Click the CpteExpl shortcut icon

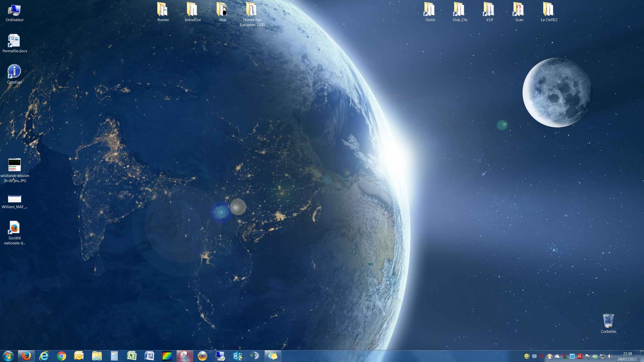(15, 74)
